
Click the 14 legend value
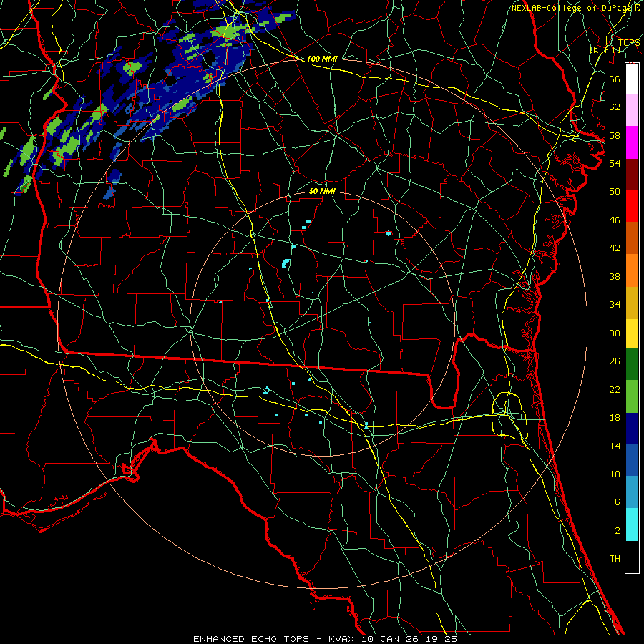pyautogui.click(x=615, y=446)
